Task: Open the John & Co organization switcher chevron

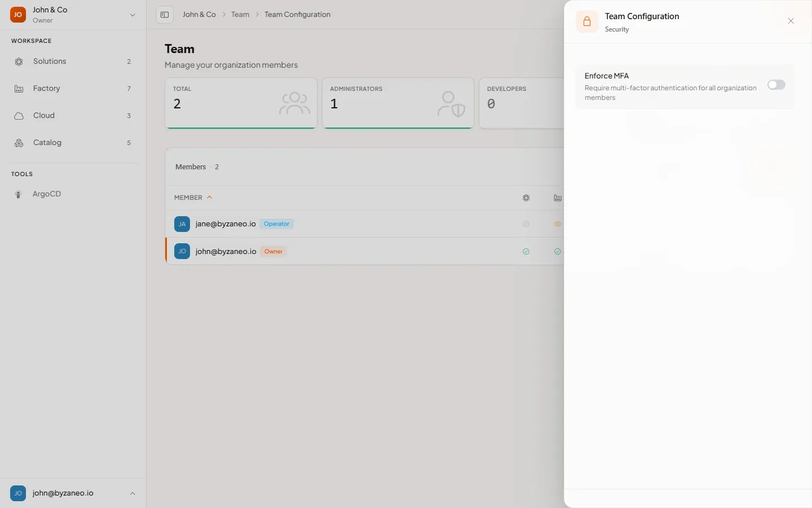Action: pos(133,15)
